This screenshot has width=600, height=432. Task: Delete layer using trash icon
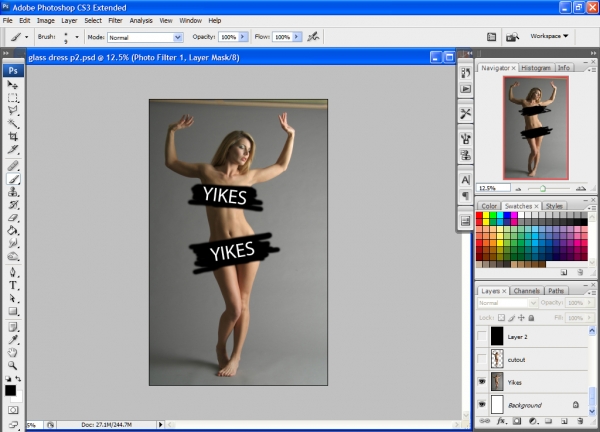(x=580, y=421)
